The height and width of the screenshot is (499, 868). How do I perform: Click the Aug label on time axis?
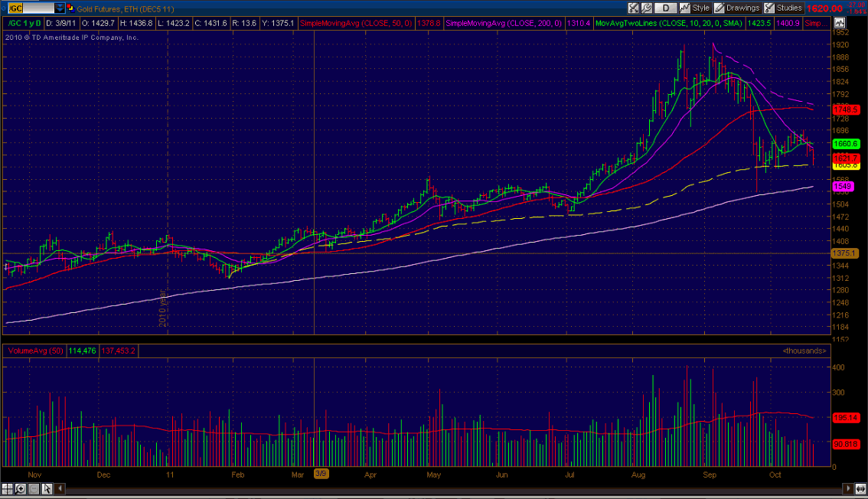[x=638, y=475]
